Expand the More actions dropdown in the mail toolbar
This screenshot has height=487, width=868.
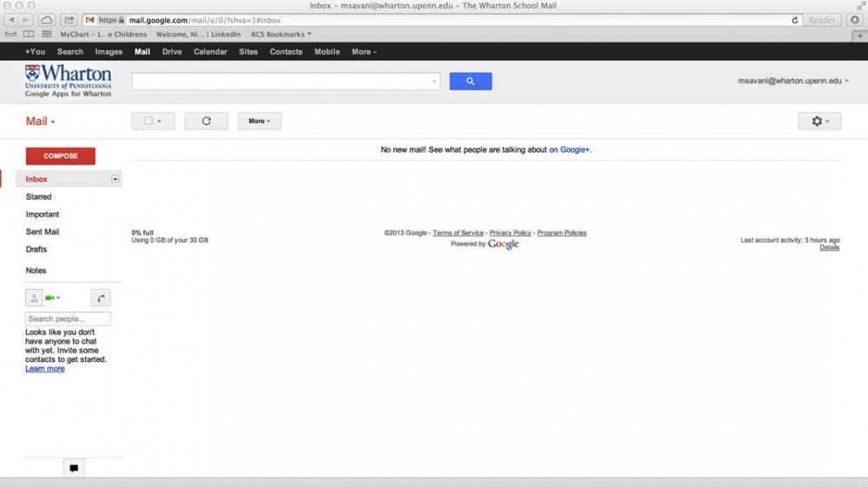[259, 122]
